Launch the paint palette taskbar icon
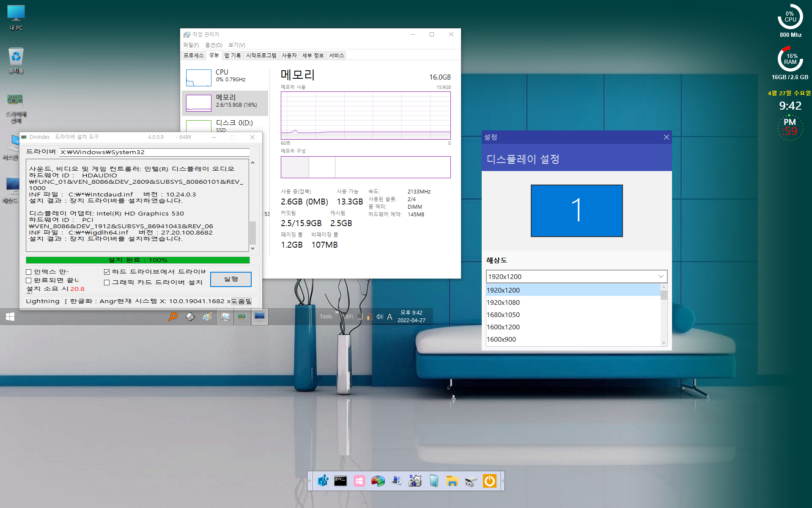812x508 pixels. 207,316
